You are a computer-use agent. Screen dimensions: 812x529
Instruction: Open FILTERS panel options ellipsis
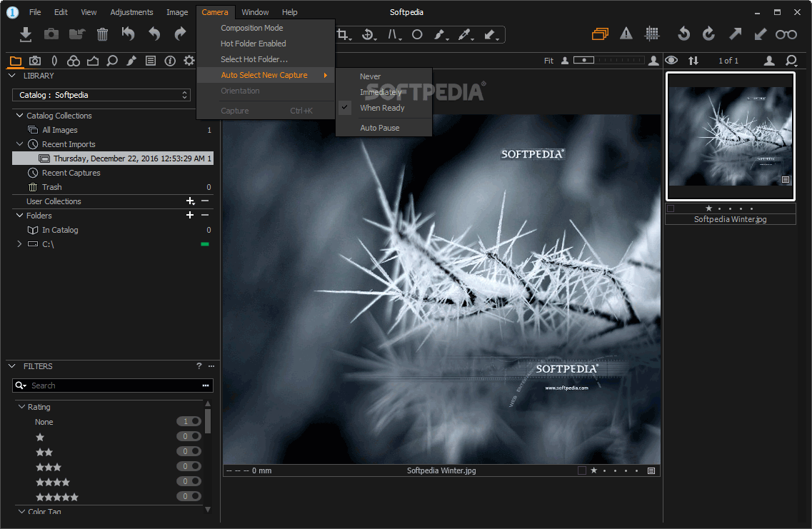click(211, 366)
